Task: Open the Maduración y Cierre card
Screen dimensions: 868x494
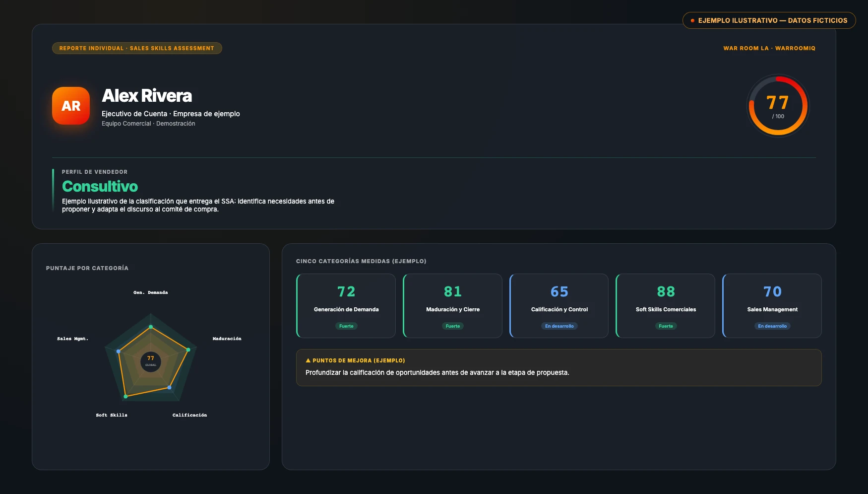Action: (452, 306)
